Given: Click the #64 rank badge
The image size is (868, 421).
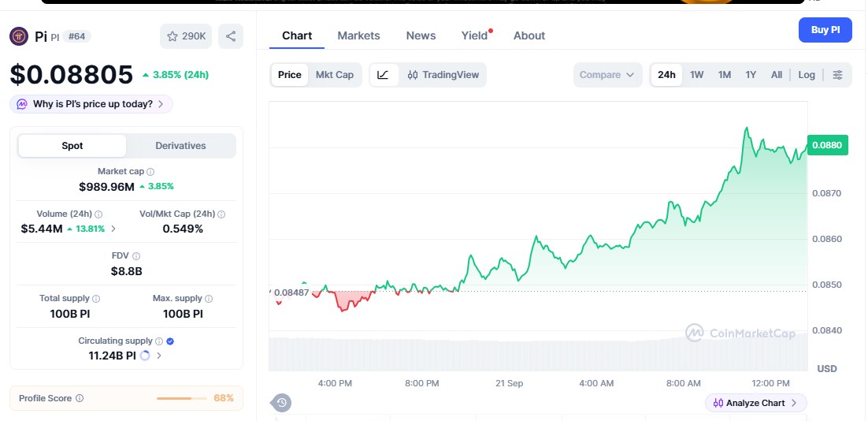Looking at the screenshot, I should click(77, 36).
